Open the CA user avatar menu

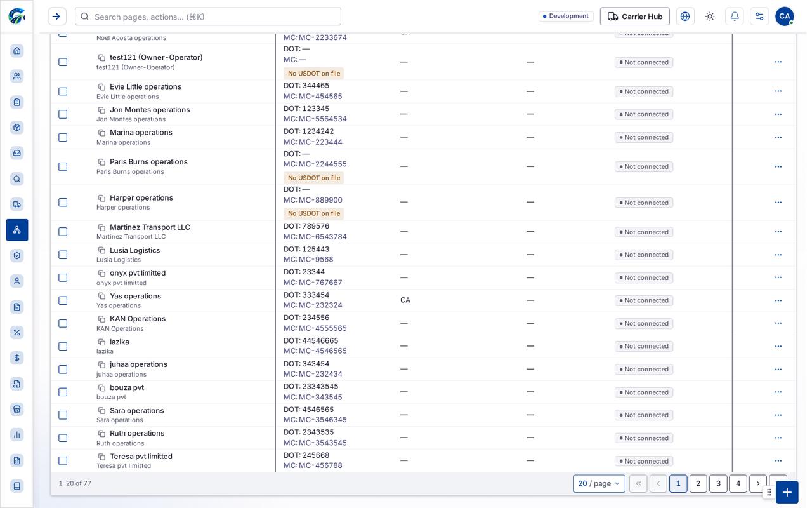click(x=785, y=17)
